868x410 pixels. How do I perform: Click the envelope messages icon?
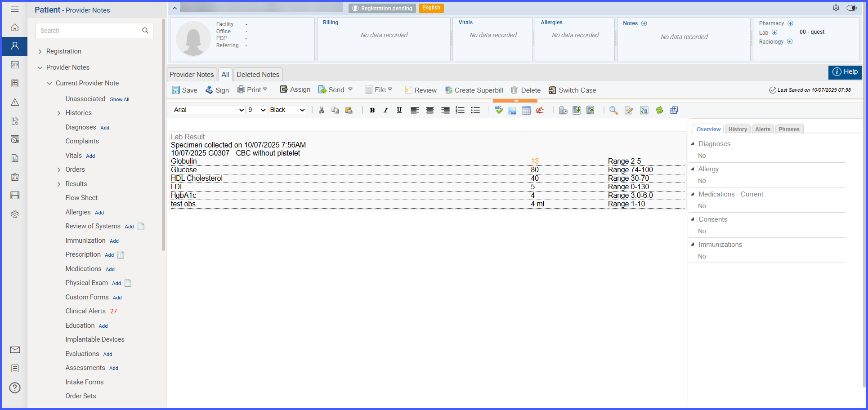pos(15,350)
